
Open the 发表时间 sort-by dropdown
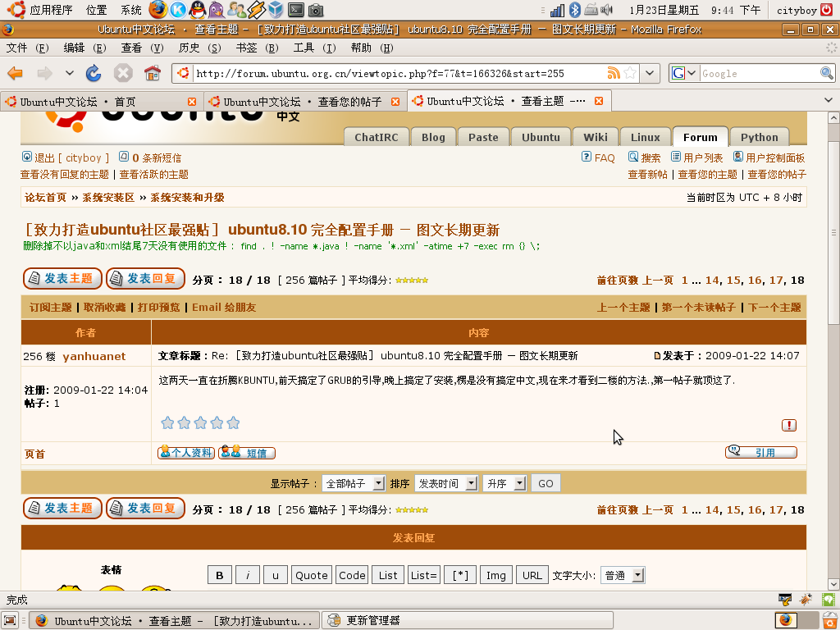(446, 484)
